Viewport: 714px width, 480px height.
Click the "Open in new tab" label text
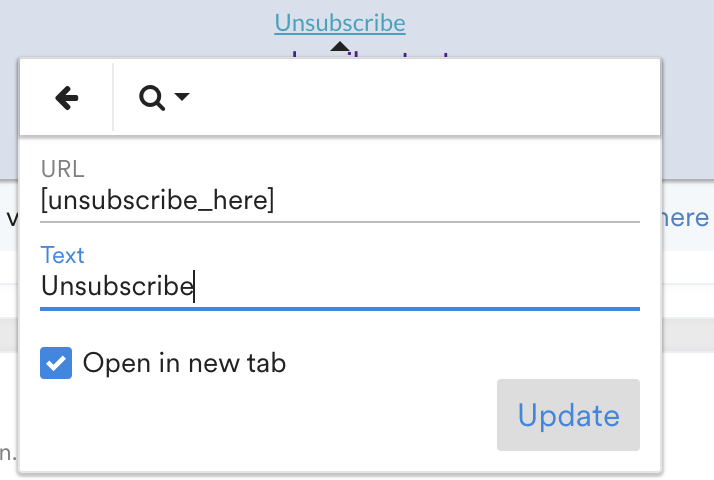[x=184, y=363]
